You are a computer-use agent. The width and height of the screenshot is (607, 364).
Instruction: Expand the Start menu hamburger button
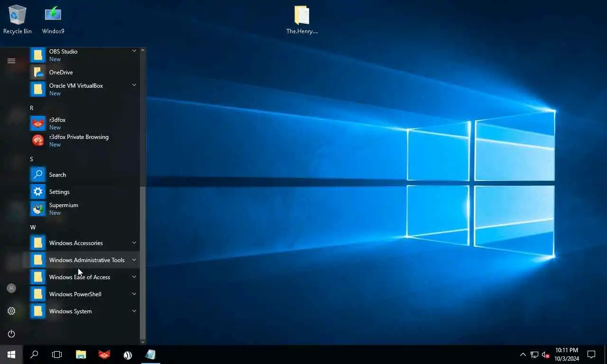pos(11,61)
